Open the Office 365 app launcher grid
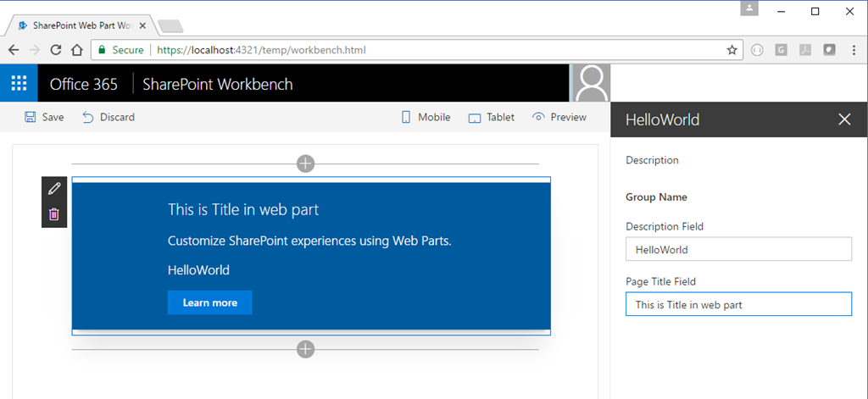Image resolution: width=868 pixels, height=399 pixels. point(19,83)
